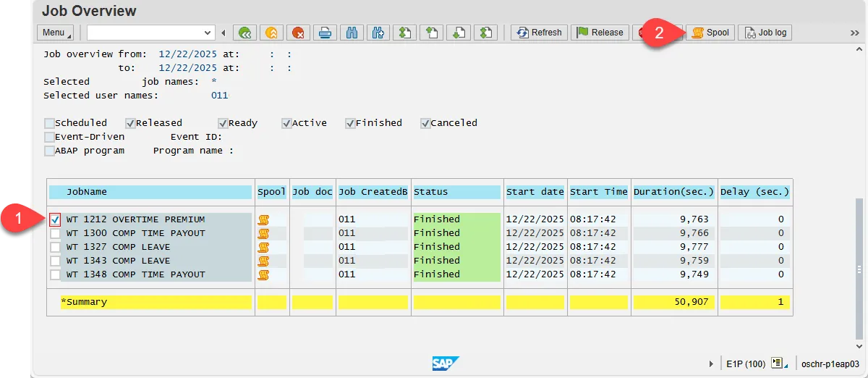The width and height of the screenshot is (868, 378).
Task: Open spool icon for WT 1300 row
Action: (x=263, y=233)
